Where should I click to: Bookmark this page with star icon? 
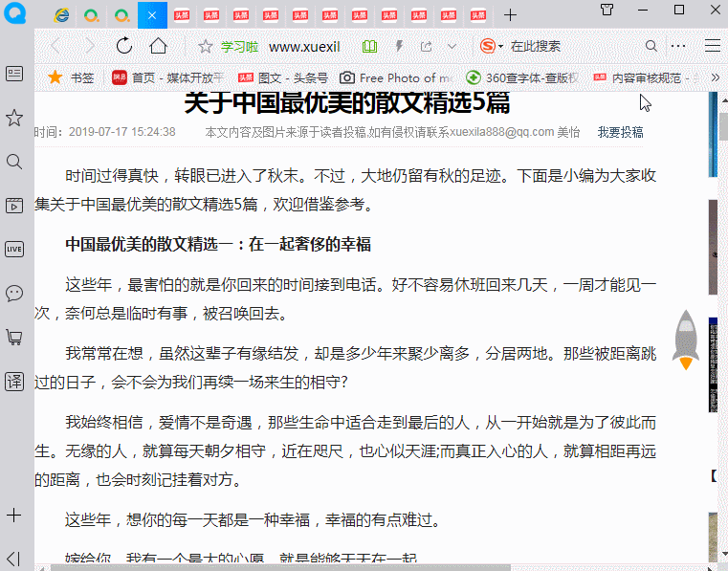point(206,47)
